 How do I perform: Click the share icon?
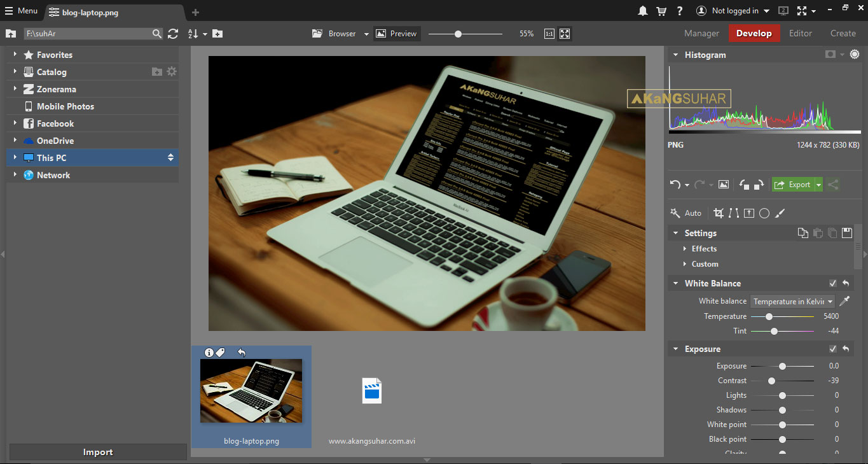point(833,185)
